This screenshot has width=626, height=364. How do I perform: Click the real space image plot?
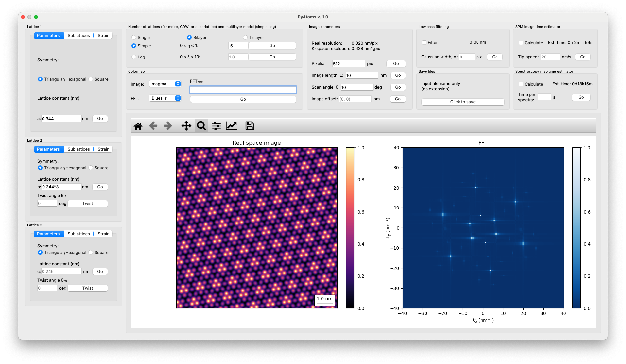click(257, 228)
